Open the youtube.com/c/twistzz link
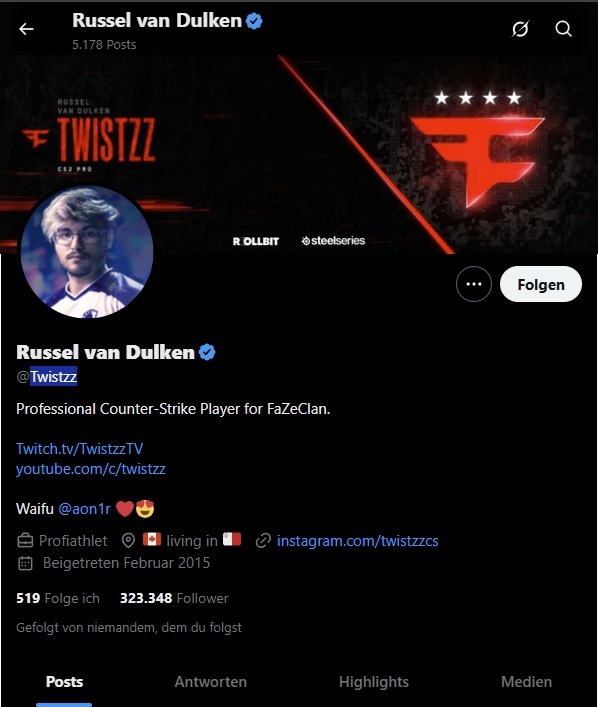 (91, 469)
